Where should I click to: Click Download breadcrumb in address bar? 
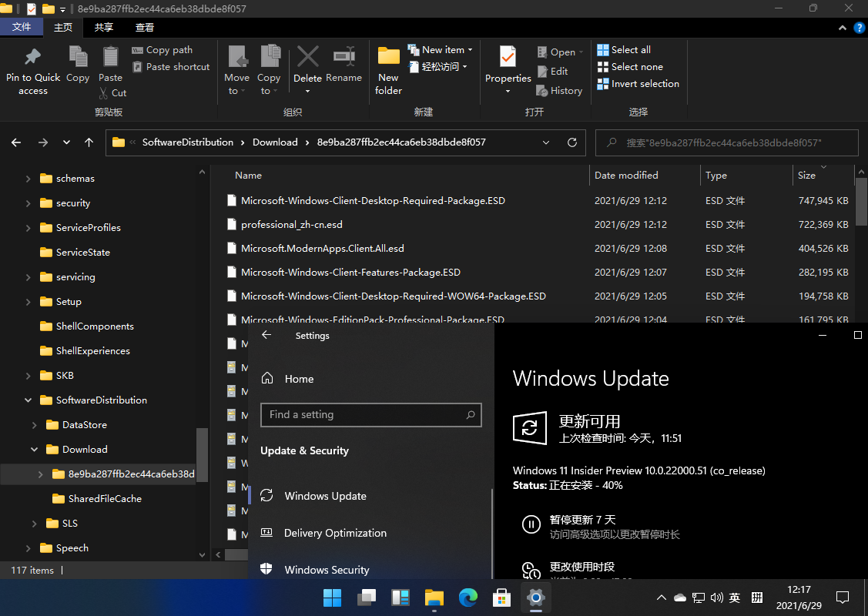pyautogui.click(x=275, y=142)
